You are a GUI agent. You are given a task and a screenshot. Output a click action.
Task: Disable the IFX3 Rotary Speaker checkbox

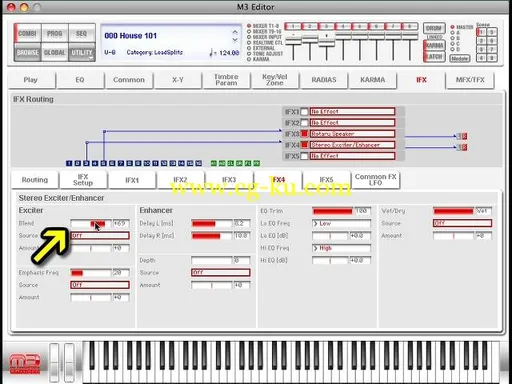click(304, 134)
